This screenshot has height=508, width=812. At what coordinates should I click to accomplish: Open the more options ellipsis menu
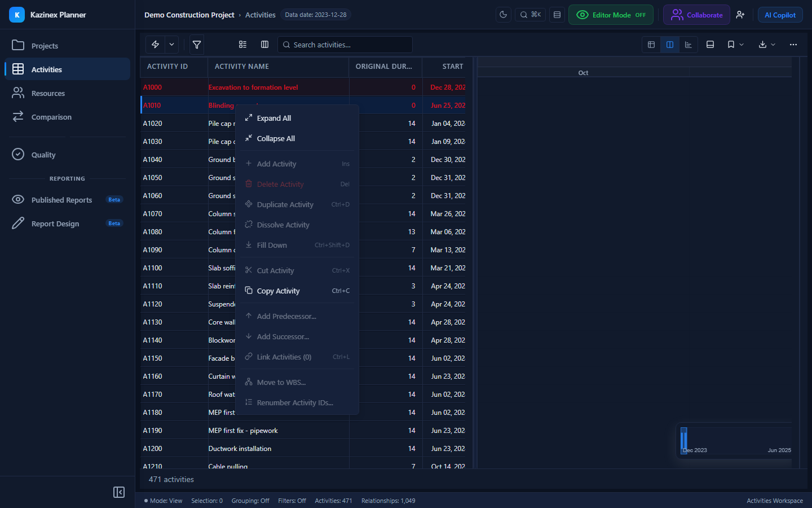(x=793, y=45)
